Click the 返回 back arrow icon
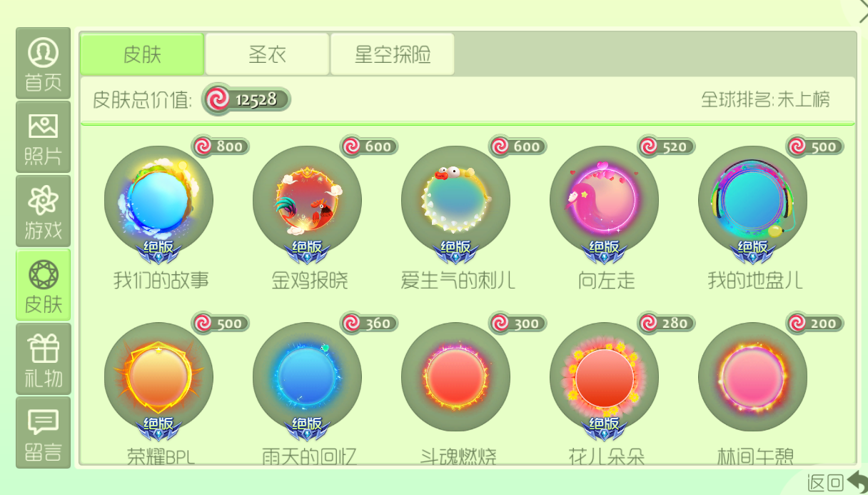This screenshot has width=868, height=495. coord(857,482)
